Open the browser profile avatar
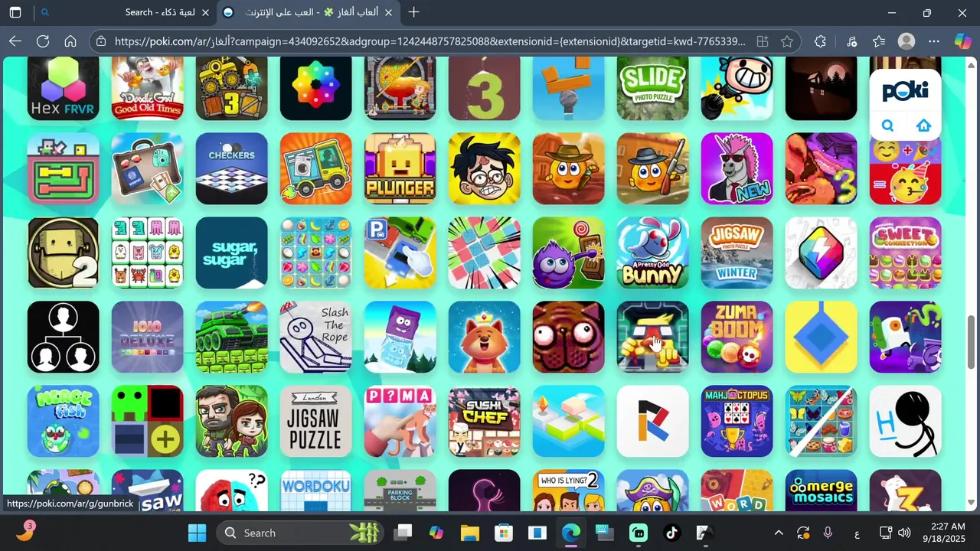980x551 pixels. (x=906, y=41)
